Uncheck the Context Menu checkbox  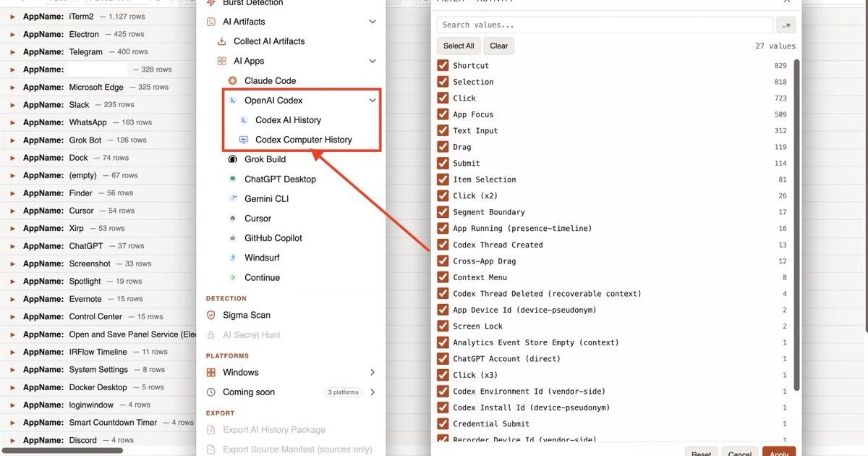pos(443,277)
